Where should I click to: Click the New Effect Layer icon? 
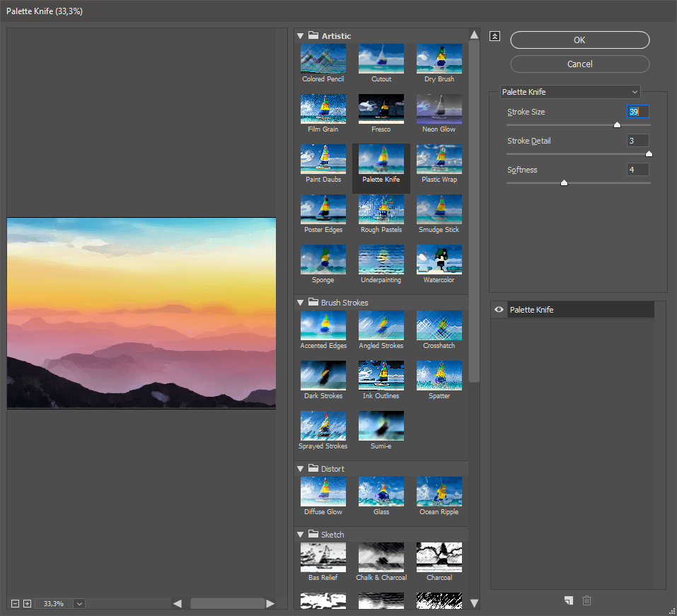568,600
